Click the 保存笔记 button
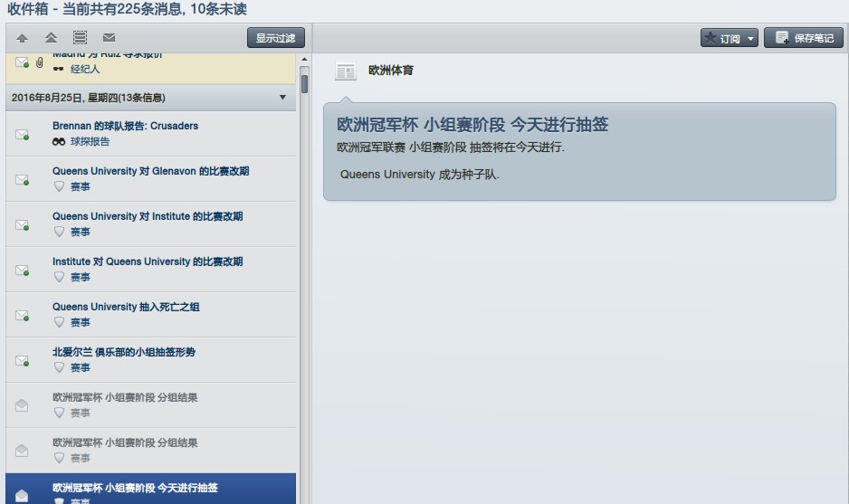Viewport: 849px width, 504px height. 804,38
